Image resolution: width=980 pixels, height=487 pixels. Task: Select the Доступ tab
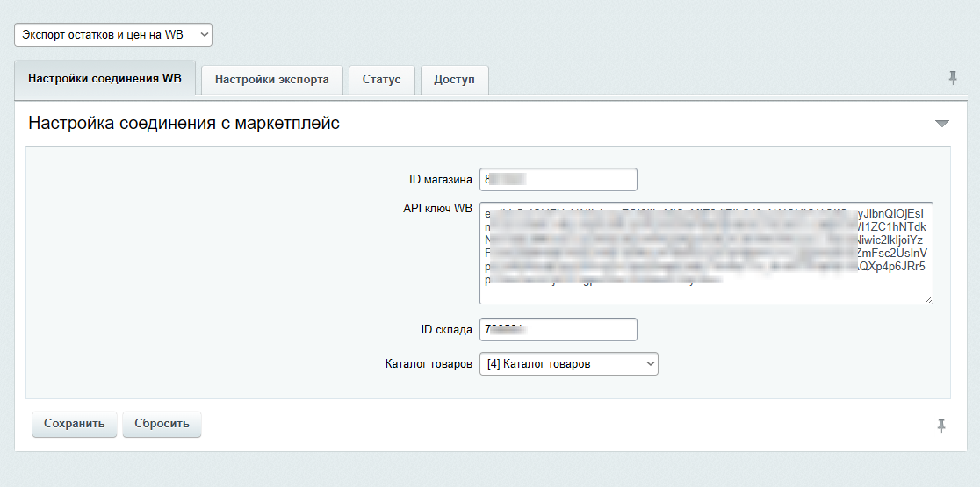(454, 79)
